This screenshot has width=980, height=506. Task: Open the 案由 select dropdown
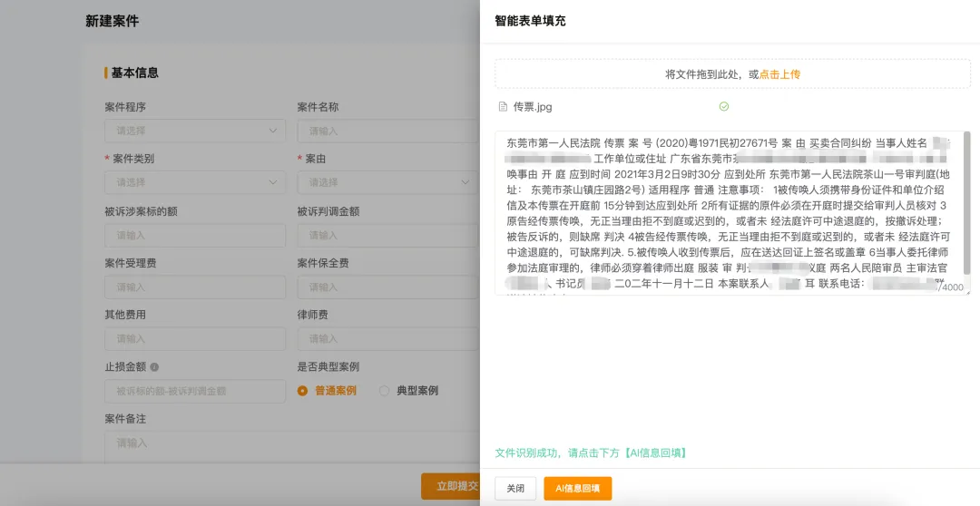(x=387, y=182)
